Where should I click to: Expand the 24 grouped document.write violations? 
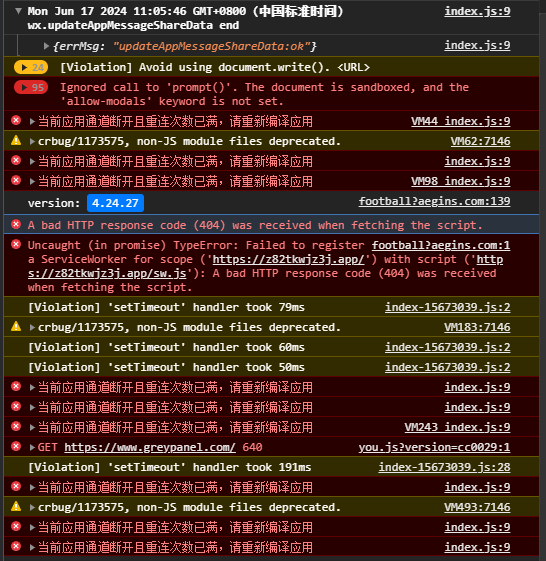pos(31,67)
